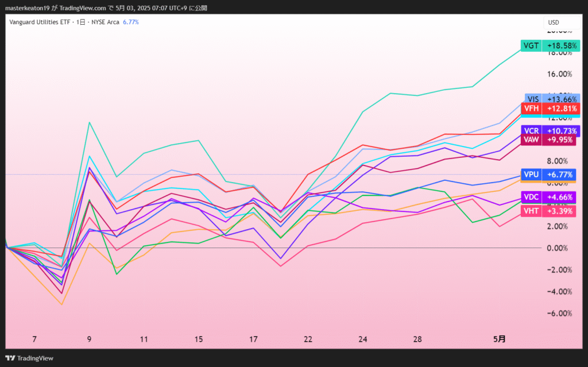
Task: Select the VFH ticker label
Action: tap(531, 109)
